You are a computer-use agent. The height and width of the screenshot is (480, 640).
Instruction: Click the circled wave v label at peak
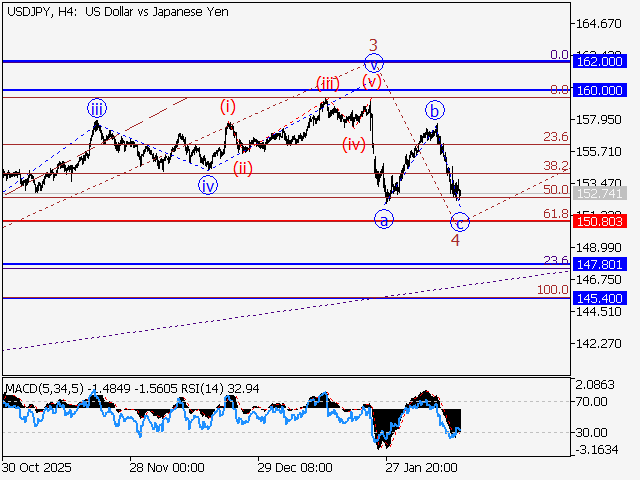(374, 62)
